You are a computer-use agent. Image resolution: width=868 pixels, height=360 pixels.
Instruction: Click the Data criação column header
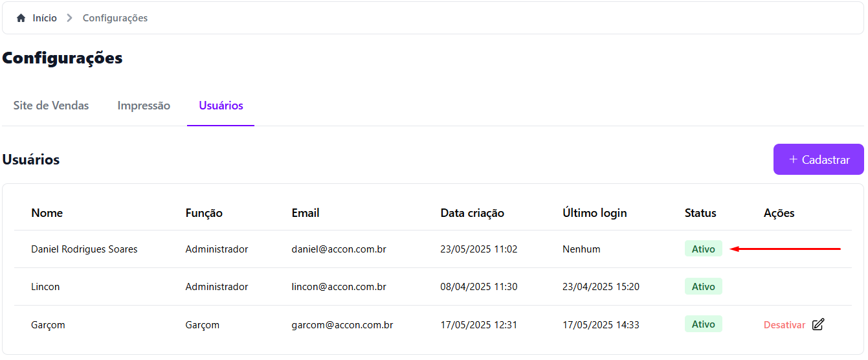click(x=473, y=213)
